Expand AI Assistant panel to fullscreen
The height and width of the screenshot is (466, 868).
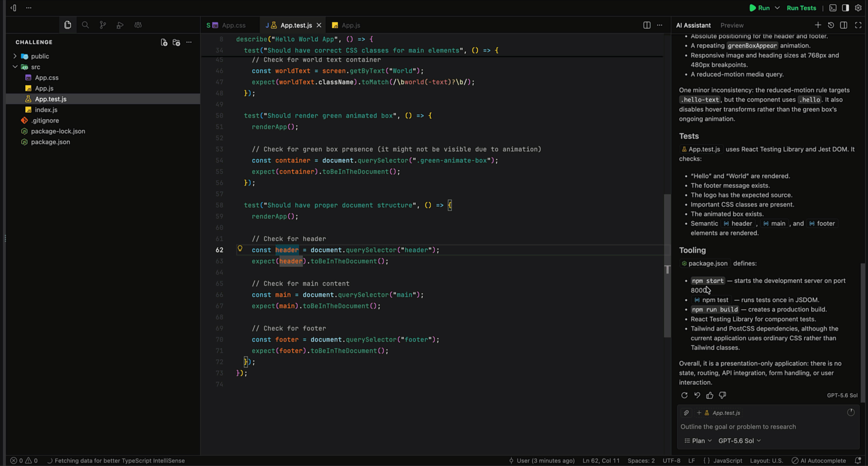click(x=858, y=25)
